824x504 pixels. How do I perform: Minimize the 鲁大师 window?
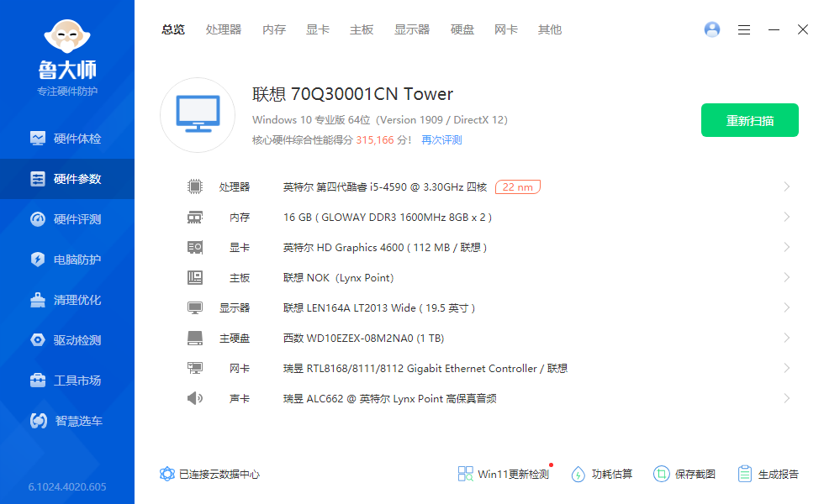coord(774,30)
